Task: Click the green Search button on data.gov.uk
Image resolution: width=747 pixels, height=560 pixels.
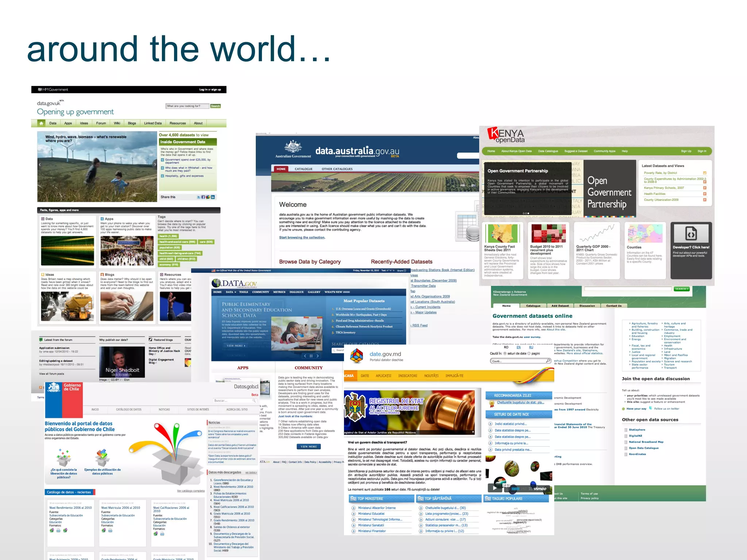Action: click(216, 106)
